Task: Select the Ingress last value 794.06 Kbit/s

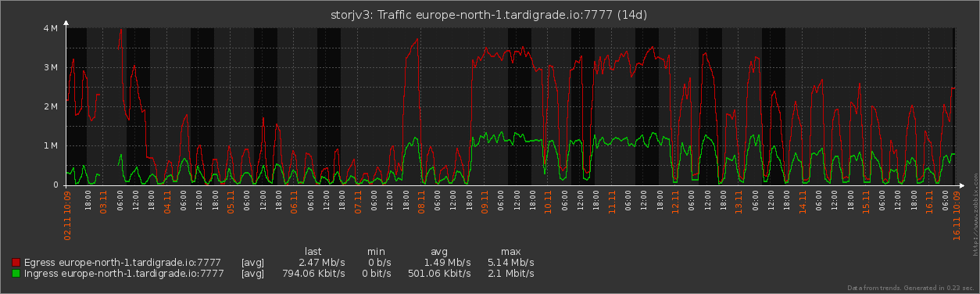Action: click(313, 274)
